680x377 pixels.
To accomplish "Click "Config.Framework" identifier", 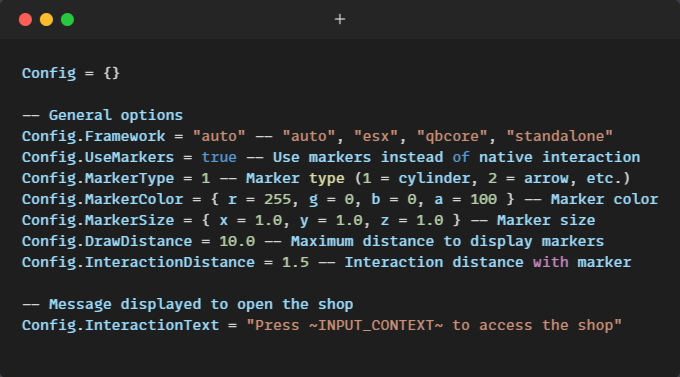I will tap(93, 136).
